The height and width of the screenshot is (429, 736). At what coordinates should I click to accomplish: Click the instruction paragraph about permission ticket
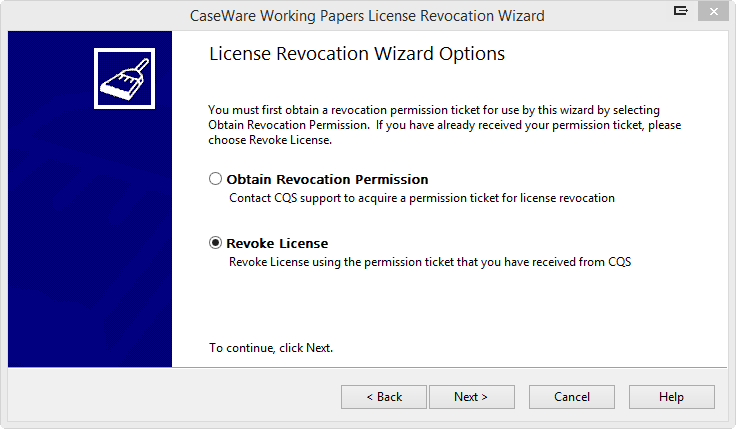point(445,124)
